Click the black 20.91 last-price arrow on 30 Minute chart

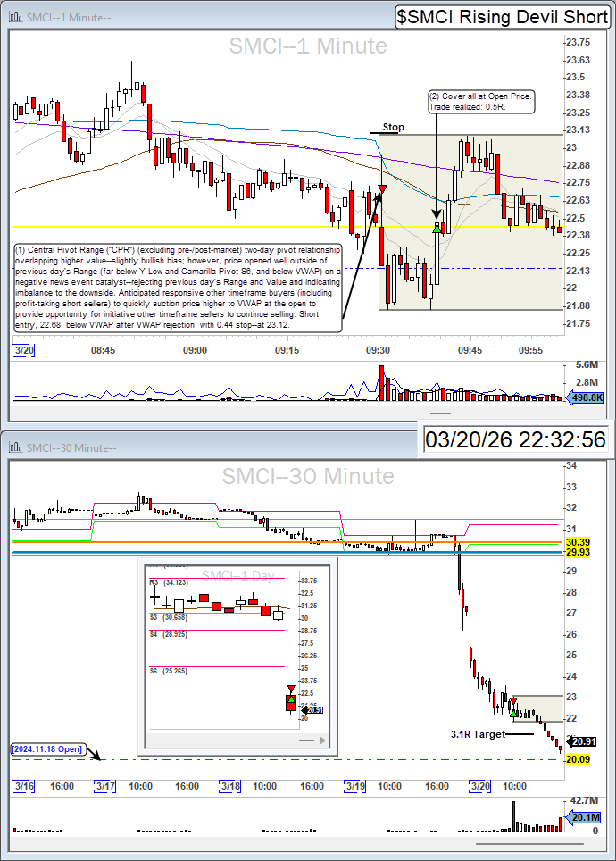581,742
